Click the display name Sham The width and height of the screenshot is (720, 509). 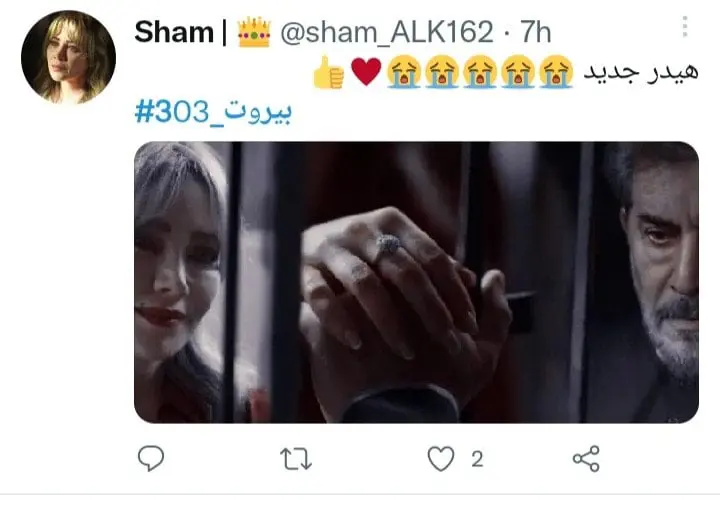[x=174, y=32]
